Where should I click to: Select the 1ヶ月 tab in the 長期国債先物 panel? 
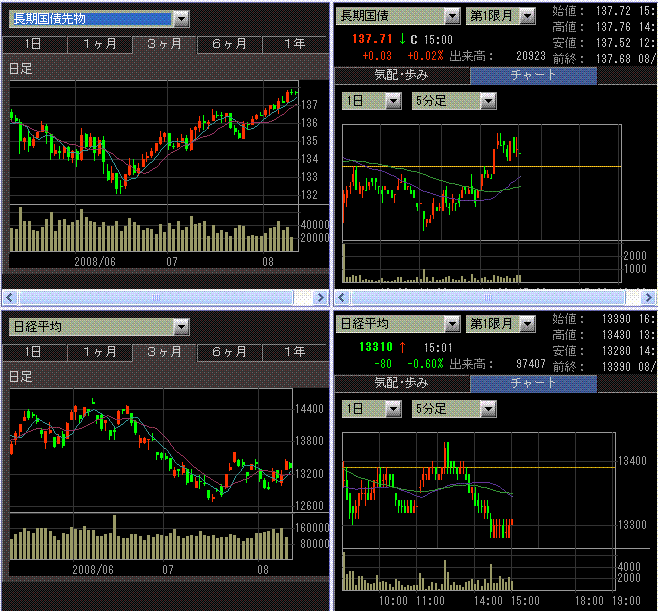[100, 44]
